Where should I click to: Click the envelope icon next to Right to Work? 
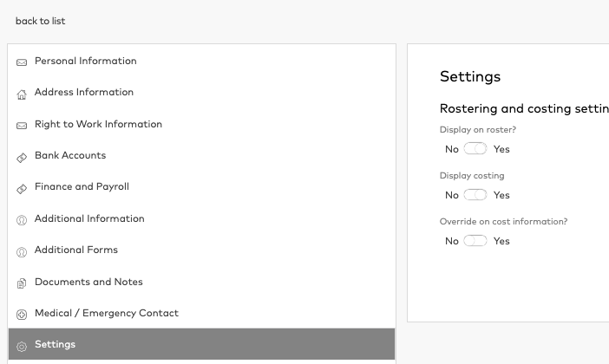click(22, 126)
